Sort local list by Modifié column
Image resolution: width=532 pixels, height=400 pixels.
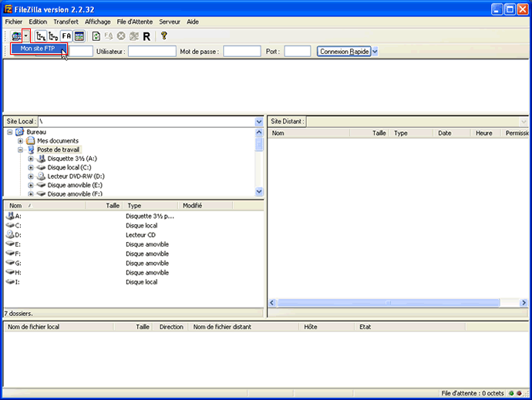click(x=206, y=206)
